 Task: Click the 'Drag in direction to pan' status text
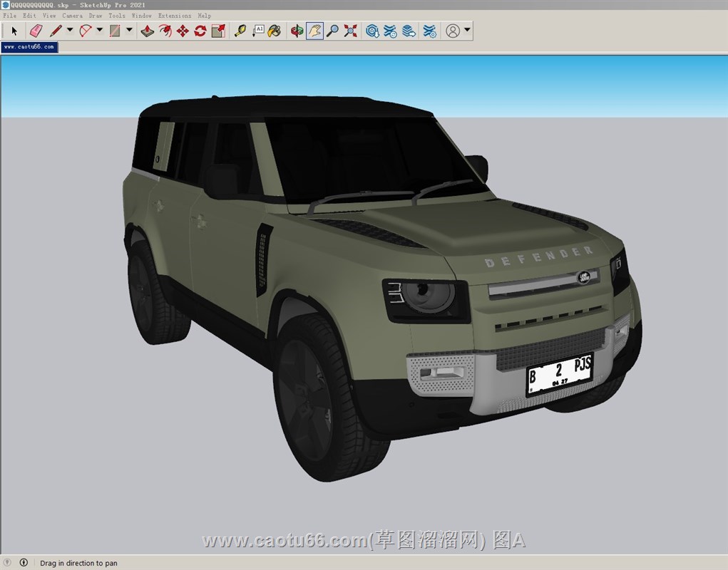point(78,563)
